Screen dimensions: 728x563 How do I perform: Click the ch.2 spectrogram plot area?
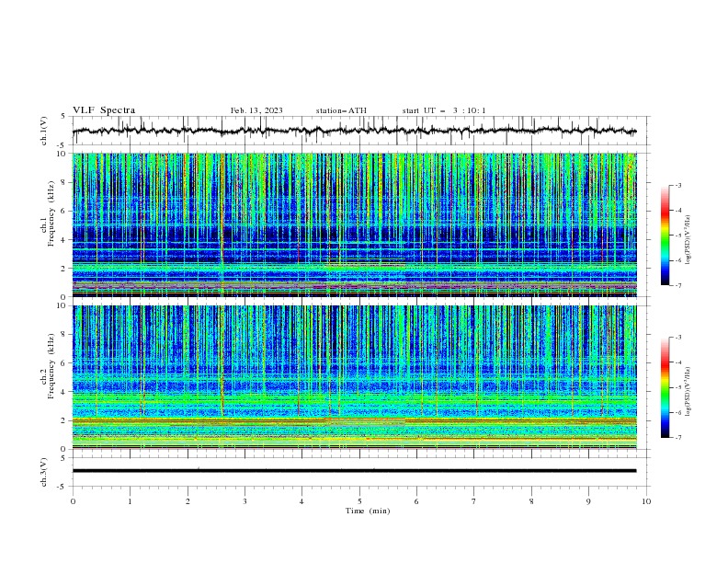coord(354,377)
